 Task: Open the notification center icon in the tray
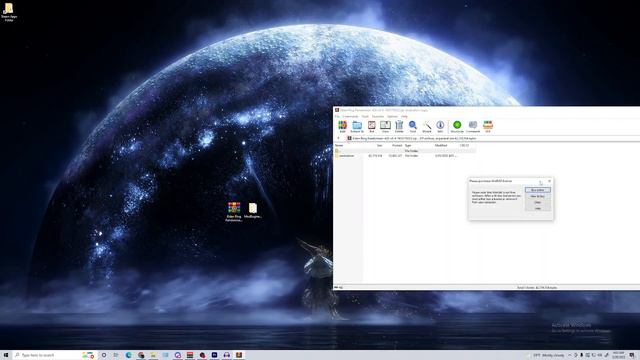coord(631,355)
